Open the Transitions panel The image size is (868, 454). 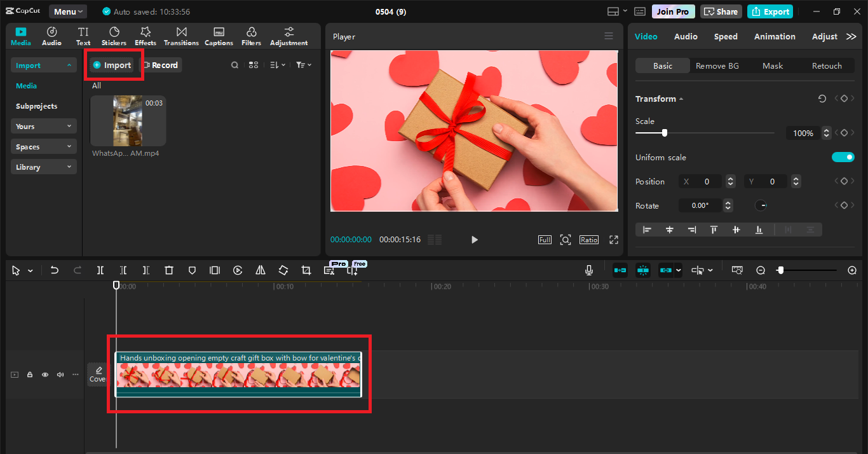(181, 35)
